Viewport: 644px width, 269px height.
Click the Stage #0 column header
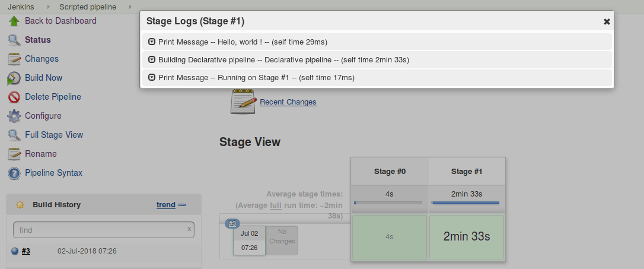(390, 172)
